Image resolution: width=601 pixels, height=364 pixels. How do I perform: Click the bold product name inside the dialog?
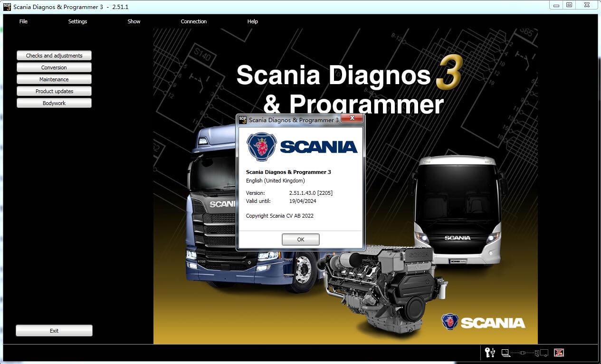288,172
